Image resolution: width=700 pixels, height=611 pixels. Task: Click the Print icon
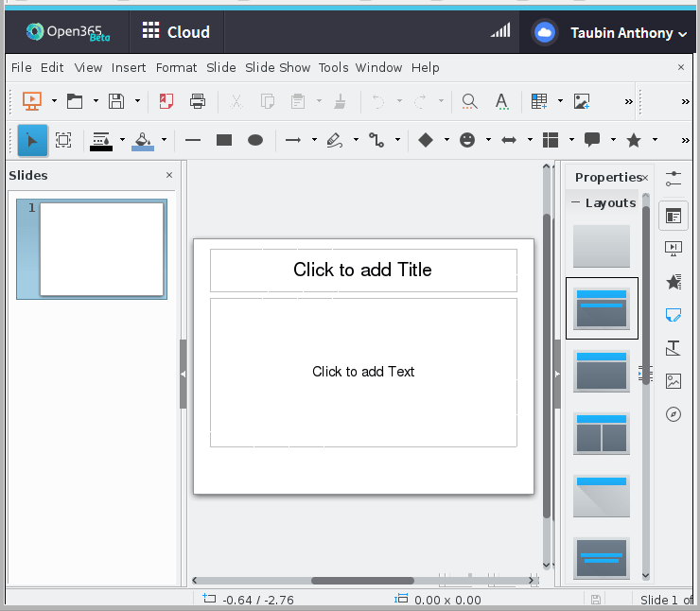198,101
